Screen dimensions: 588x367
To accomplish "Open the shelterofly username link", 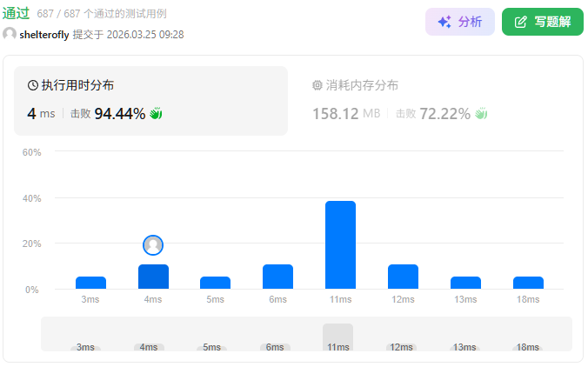I will click(43, 35).
